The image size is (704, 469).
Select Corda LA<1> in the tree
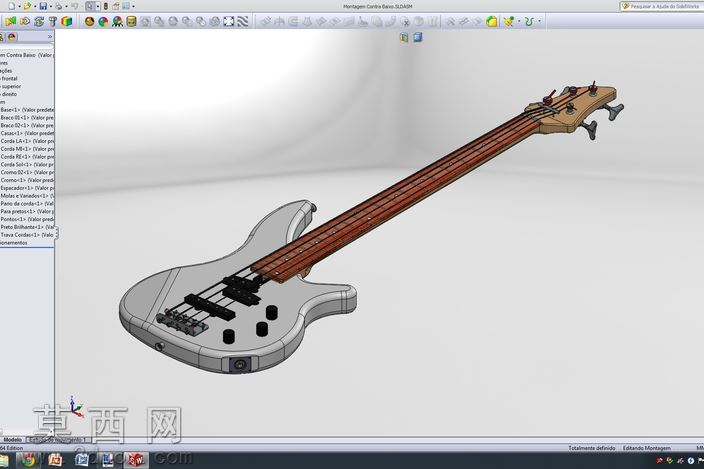click(27, 141)
